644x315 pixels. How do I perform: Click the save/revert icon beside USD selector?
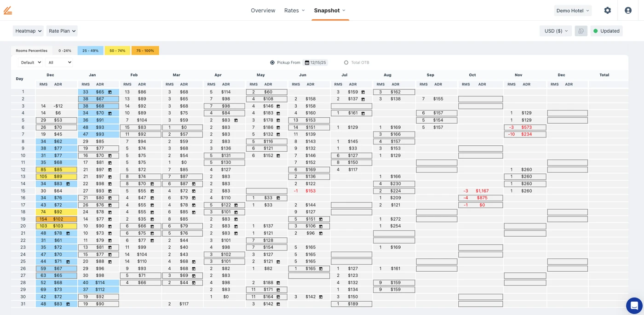pyautogui.click(x=581, y=30)
